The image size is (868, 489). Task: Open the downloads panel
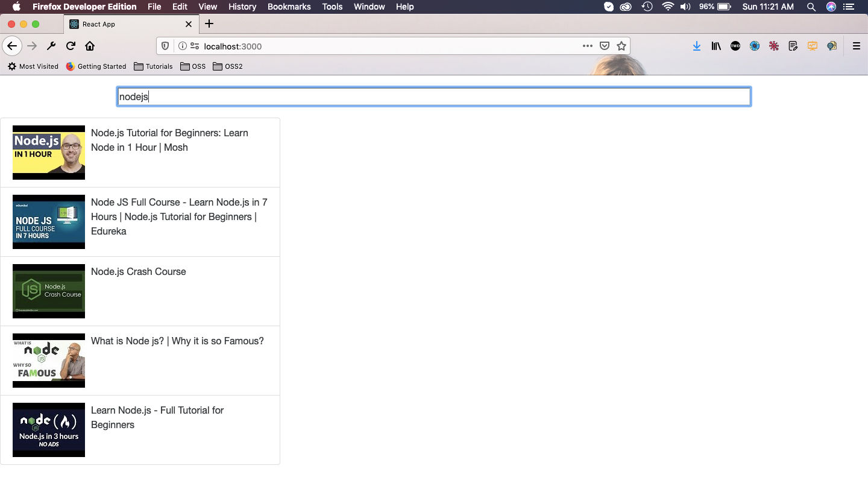697,46
